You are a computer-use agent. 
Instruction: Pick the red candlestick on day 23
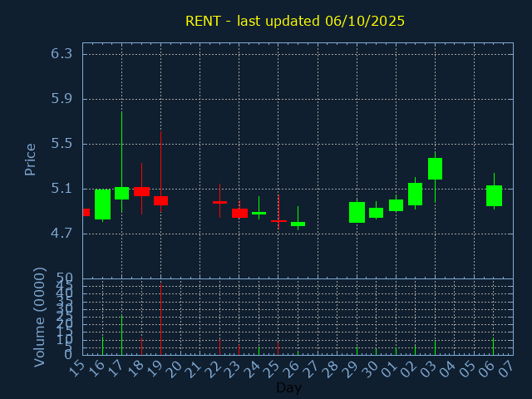point(239,213)
